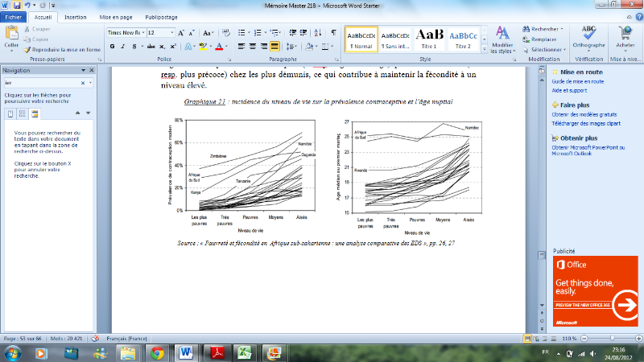Screen dimensions: 644x362
Task: Switch to Mise en page tab
Action: click(116, 17)
